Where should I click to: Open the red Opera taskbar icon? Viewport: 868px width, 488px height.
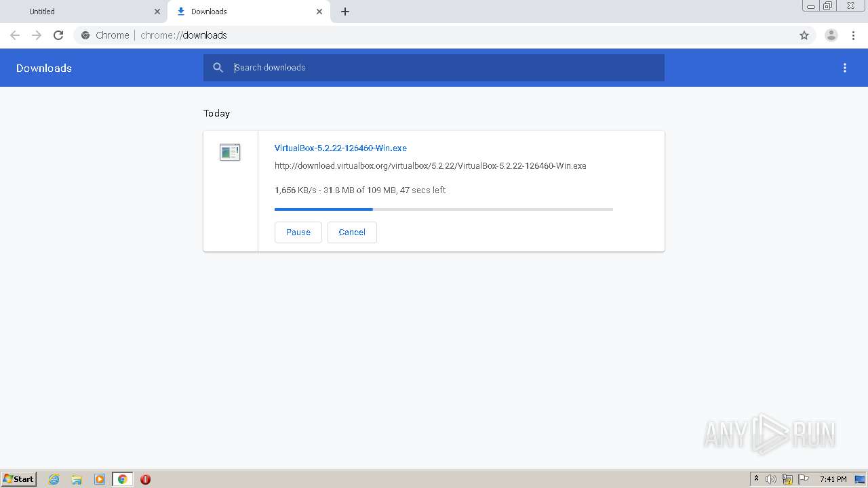pyautogui.click(x=145, y=479)
